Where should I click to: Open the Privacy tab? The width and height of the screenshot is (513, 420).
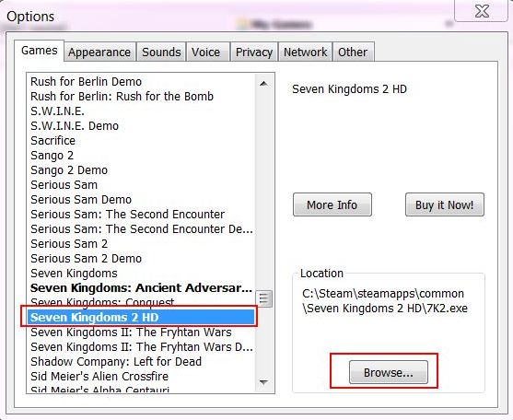254,52
